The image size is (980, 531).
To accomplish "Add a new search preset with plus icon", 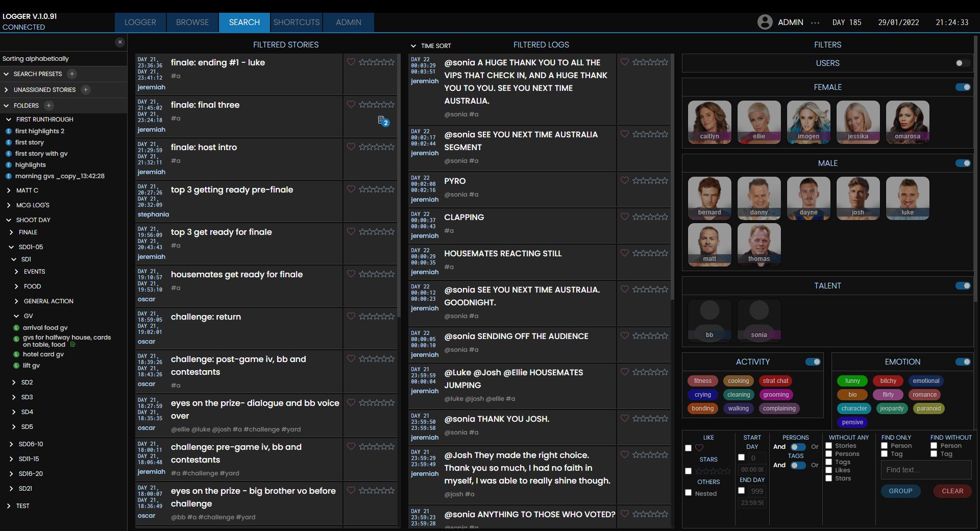I will [x=72, y=74].
